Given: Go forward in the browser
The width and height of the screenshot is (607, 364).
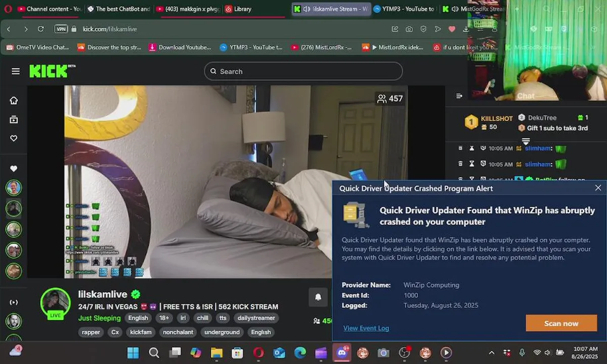Looking at the screenshot, I should pos(26,29).
